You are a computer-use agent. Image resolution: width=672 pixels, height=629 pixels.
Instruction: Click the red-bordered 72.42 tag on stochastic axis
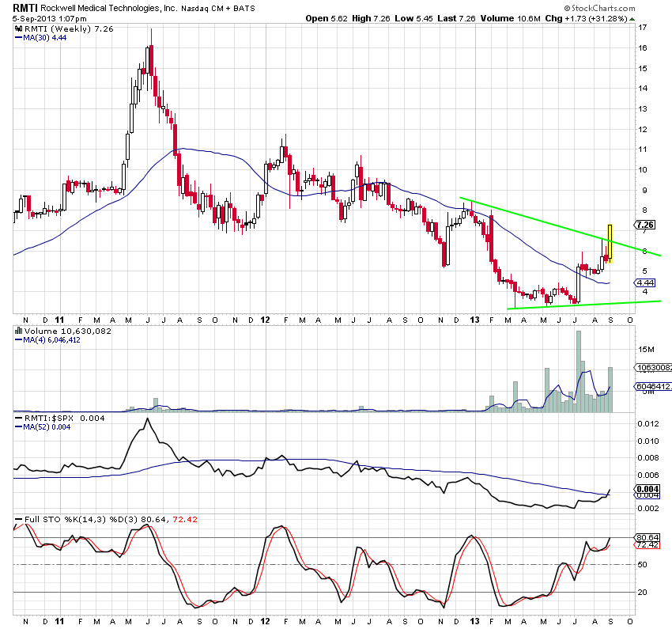click(x=647, y=545)
